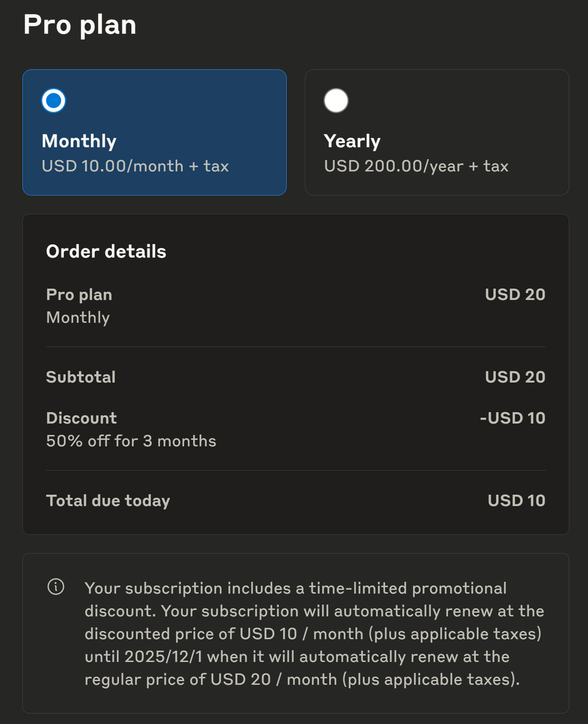Click the USD 200.00/year + tax price
This screenshot has height=724, width=588.
[x=416, y=166]
